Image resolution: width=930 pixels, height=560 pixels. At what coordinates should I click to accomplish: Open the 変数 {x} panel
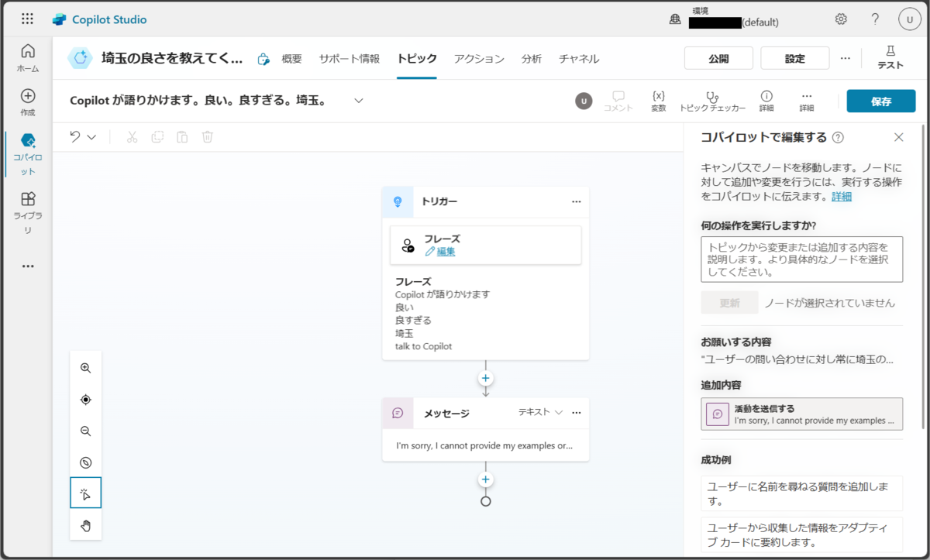659,101
